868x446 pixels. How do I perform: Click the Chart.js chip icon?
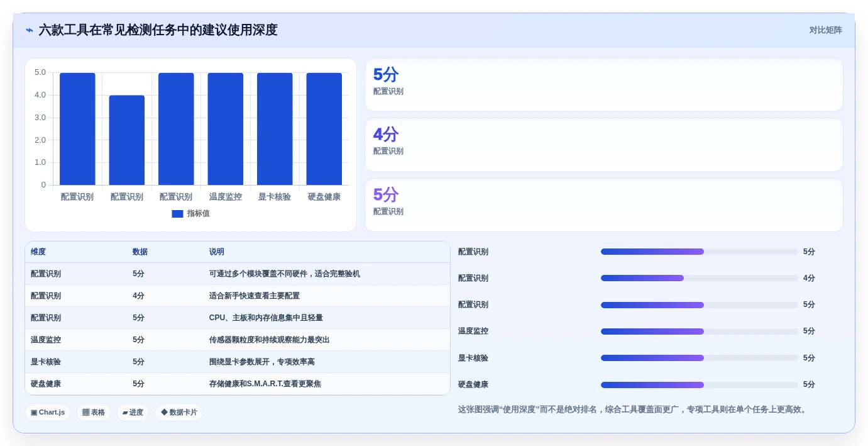click(34, 413)
